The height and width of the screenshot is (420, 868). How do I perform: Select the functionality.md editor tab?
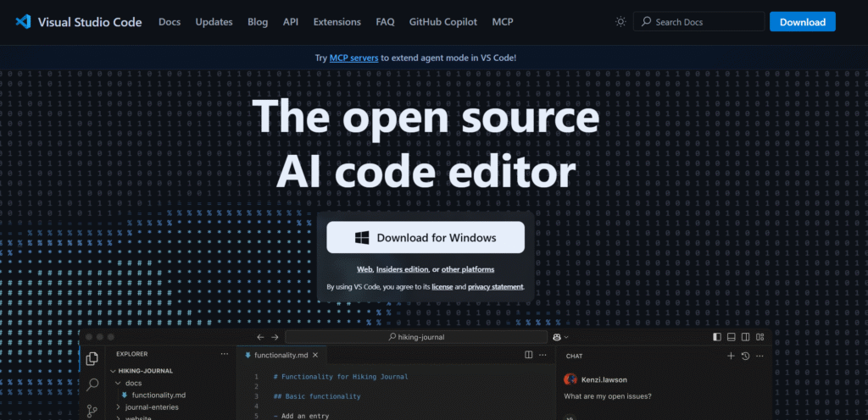coord(281,356)
